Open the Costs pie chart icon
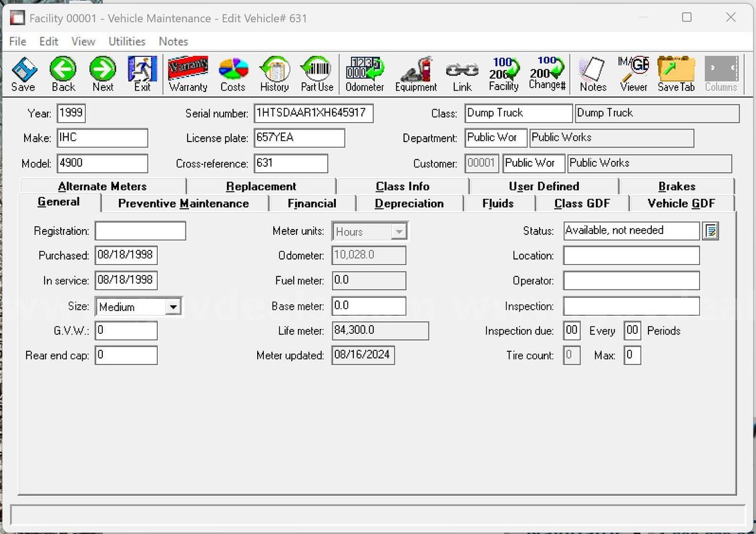This screenshot has width=756, height=534. (233, 73)
